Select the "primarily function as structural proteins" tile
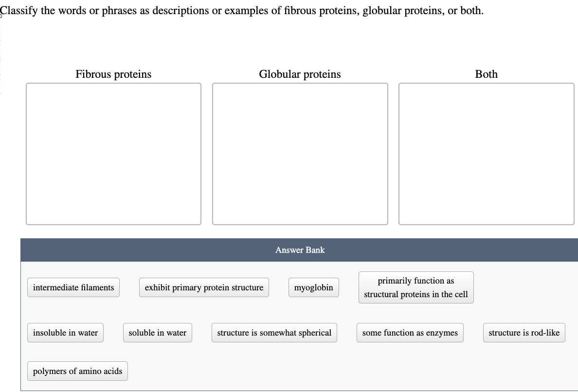 point(416,287)
